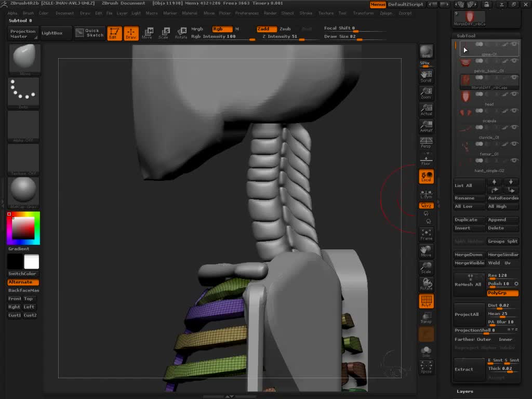532x399 pixels.
Task: Open the Brush menu
Action: tap(28, 13)
